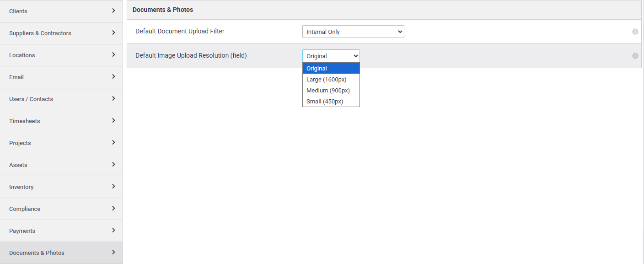The width and height of the screenshot is (644, 264).
Task: Click the info icon for Document Upload Filter
Action: (635, 32)
